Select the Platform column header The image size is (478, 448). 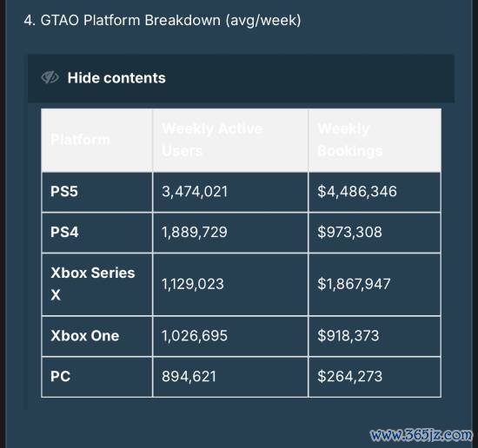tap(81, 140)
